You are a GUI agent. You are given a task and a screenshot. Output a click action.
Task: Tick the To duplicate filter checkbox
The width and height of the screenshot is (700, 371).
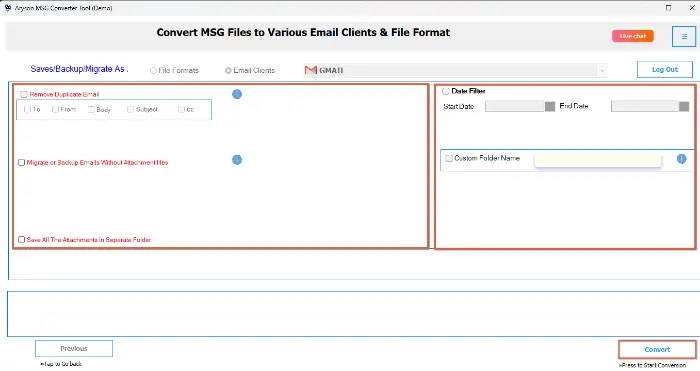(x=27, y=109)
